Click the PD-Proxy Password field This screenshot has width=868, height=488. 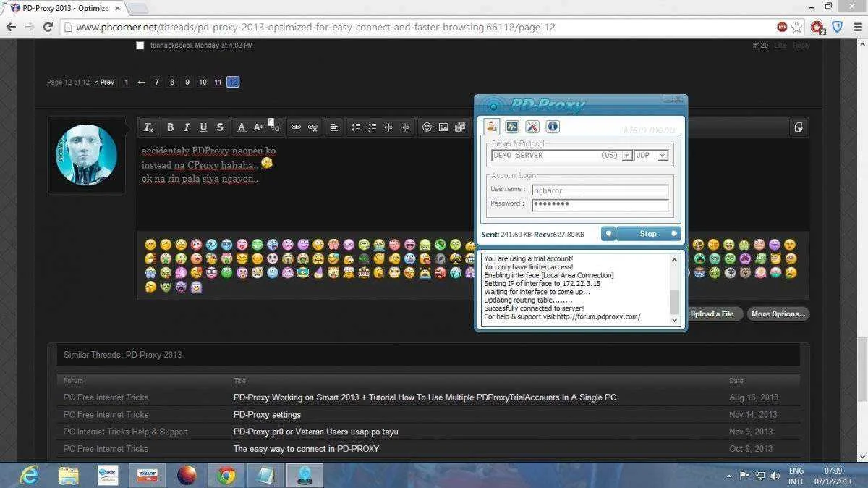pos(600,205)
